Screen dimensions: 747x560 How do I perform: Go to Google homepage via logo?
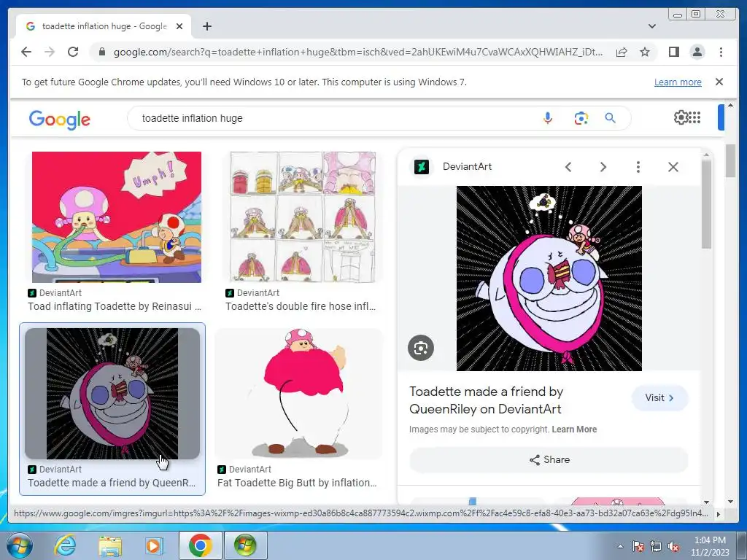pos(60,120)
